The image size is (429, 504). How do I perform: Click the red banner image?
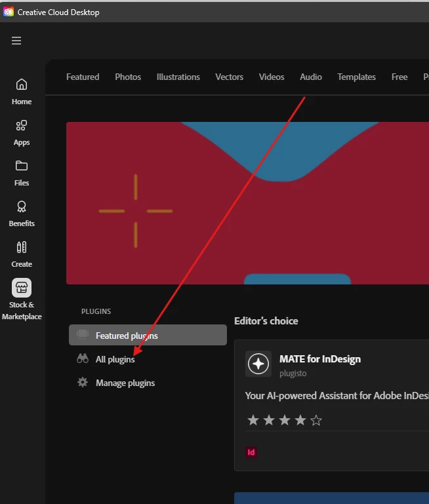click(247, 203)
